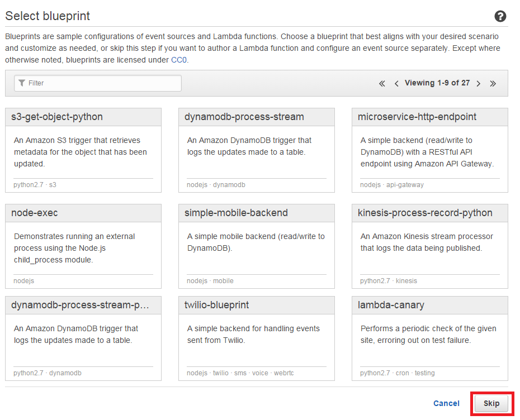Image resolution: width=520 pixels, height=420 pixels.
Task: Click description 'A simple backend (read/write to DynamoDB) with a RESTful API'
Action: click(x=427, y=152)
